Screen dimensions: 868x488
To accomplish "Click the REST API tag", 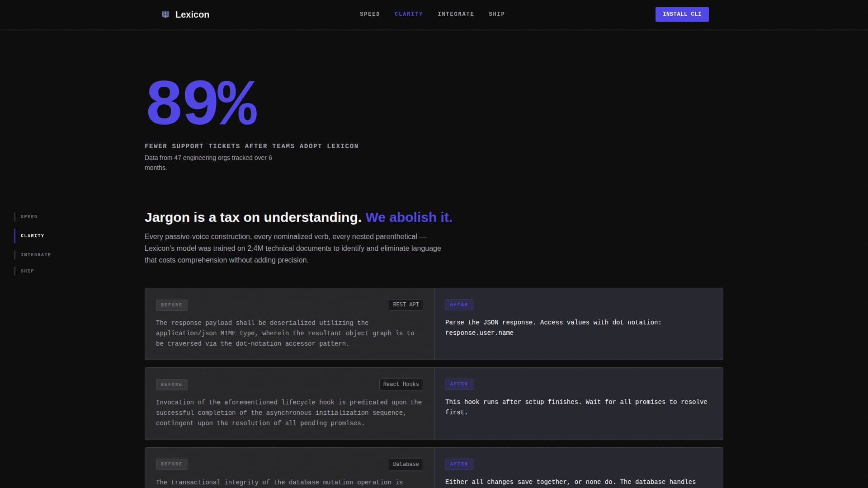I will (406, 305).
